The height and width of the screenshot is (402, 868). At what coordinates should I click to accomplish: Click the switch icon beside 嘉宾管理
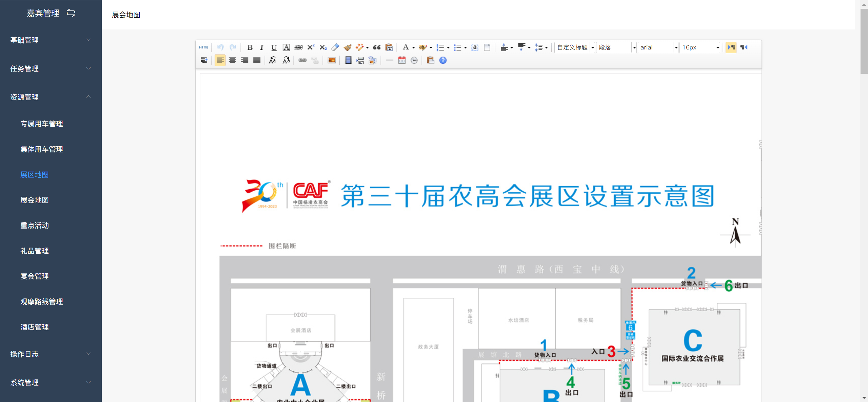71,13
